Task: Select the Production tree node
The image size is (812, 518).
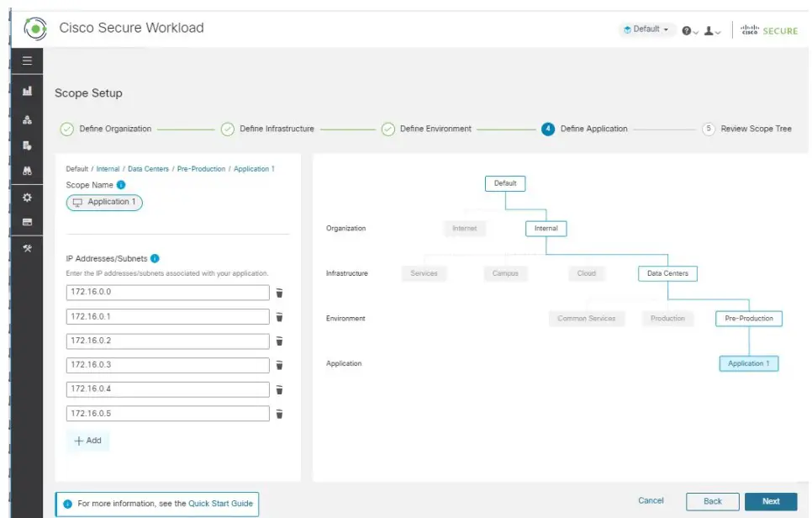Action: click(x=667, y=319)
